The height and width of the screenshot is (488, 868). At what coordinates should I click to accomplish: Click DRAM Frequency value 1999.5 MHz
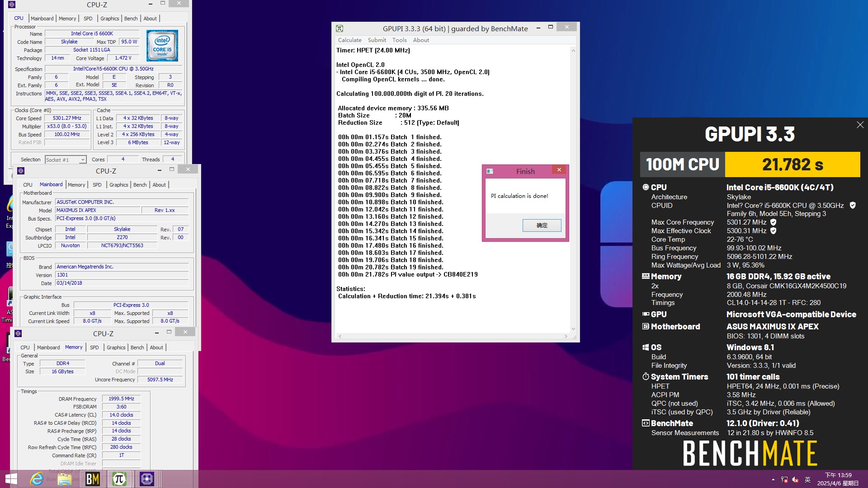(x=122, y=399)
